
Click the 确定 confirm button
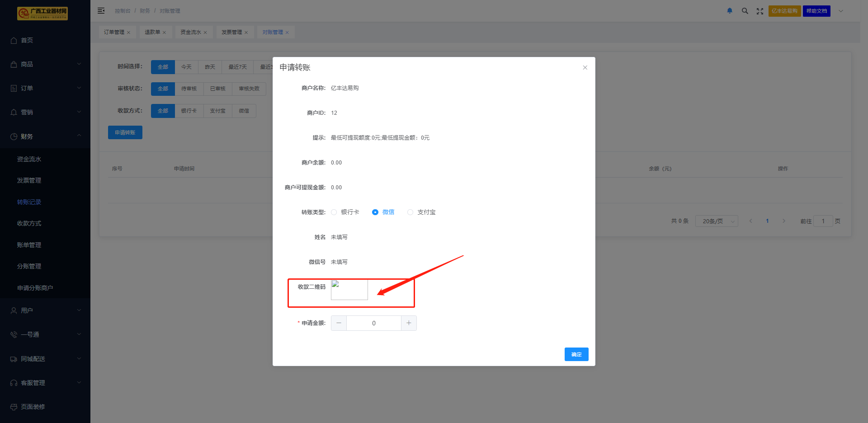(576, 354)
